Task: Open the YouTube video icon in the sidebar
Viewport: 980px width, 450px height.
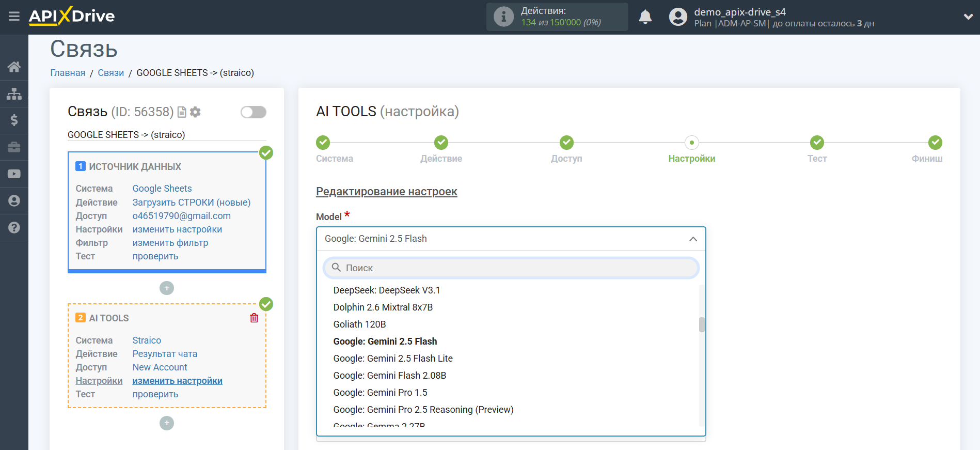Action: point(14,174)
